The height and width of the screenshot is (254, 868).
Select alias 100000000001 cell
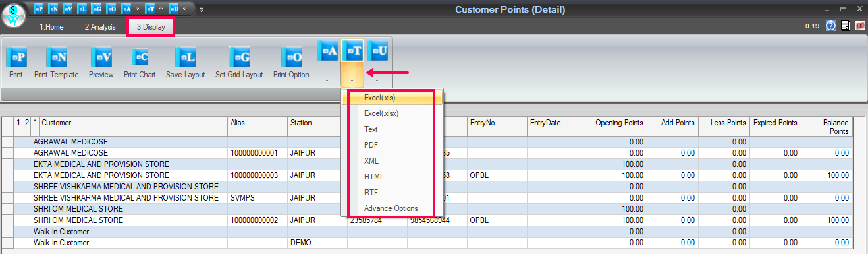coord(258,153)
